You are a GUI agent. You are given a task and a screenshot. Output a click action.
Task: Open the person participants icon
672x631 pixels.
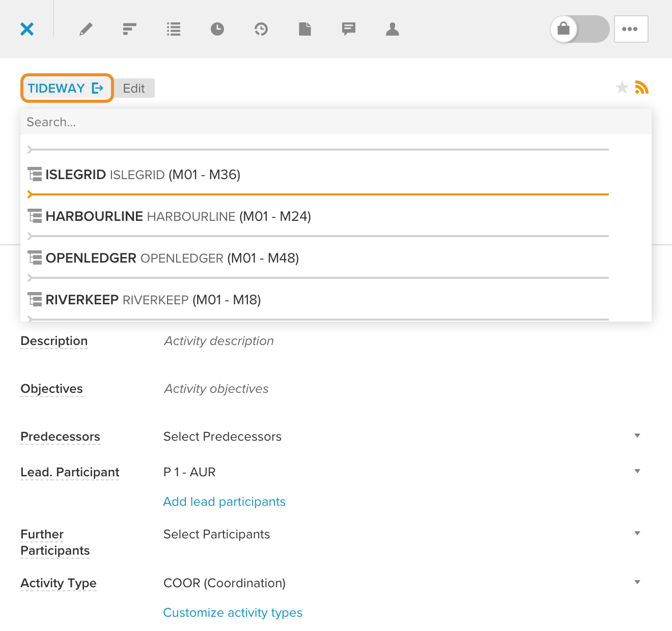(393, 29)
